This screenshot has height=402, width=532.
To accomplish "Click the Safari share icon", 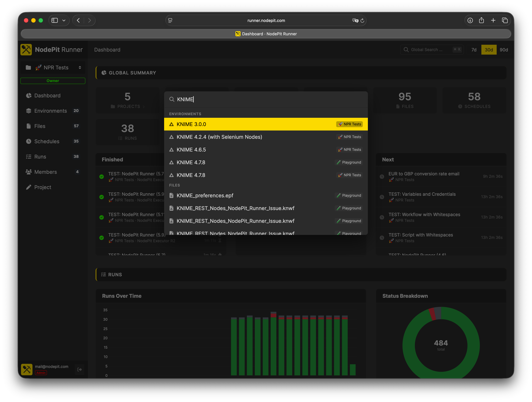I will click(482, 20).
